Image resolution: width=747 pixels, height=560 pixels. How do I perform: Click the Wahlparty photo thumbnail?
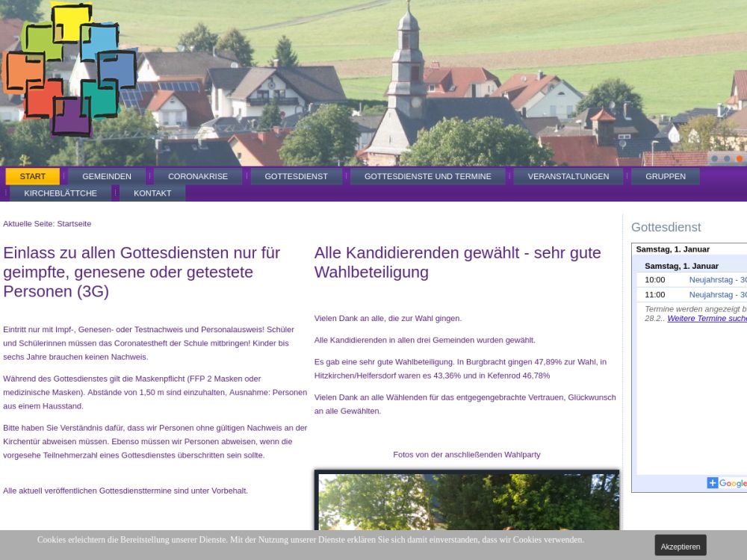467,500
